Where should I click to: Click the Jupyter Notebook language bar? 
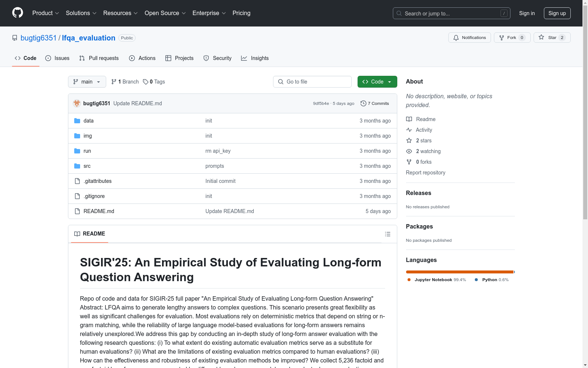tap(459, 272)
